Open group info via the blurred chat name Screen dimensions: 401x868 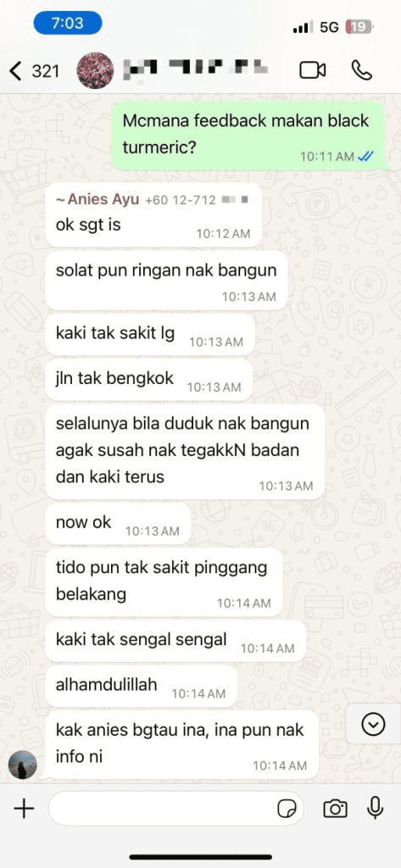pyautogui.click(x=195, y=69)
